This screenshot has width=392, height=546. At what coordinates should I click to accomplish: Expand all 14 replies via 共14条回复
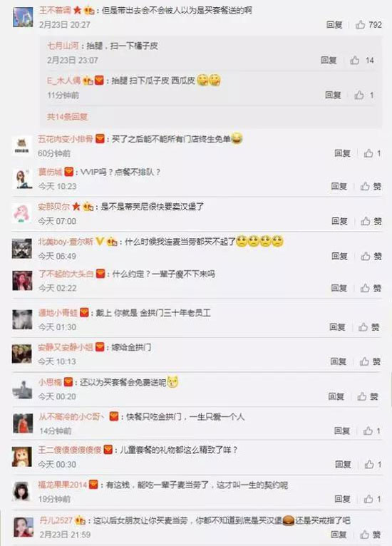pos(67,117)
